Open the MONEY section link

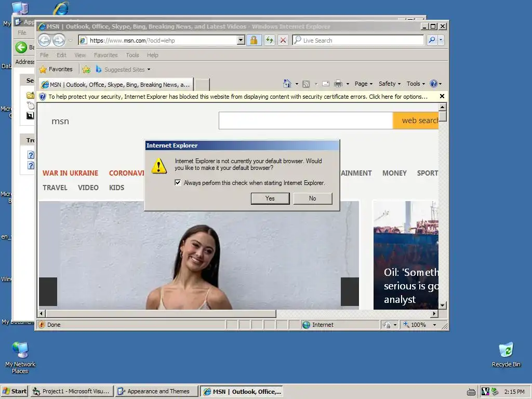tap(394, 173)
